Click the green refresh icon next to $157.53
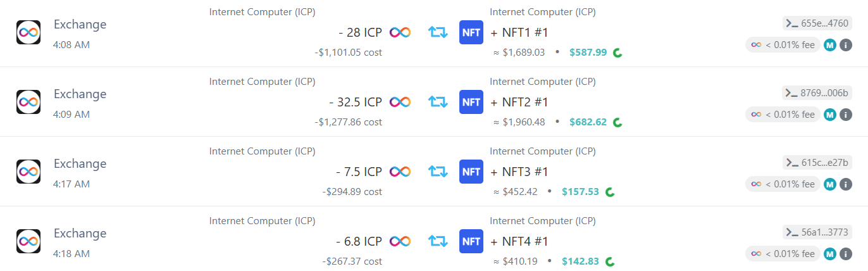 (611, 192)
